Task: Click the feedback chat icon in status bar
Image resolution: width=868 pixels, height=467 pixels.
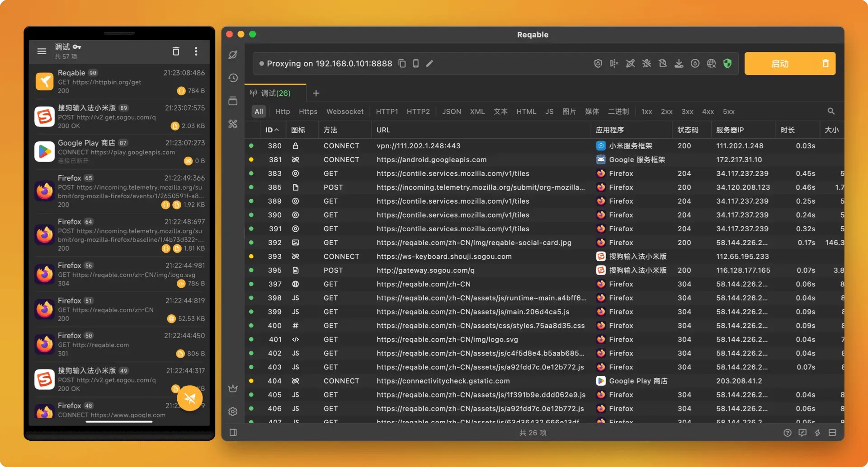Action: tap(802, 433)
